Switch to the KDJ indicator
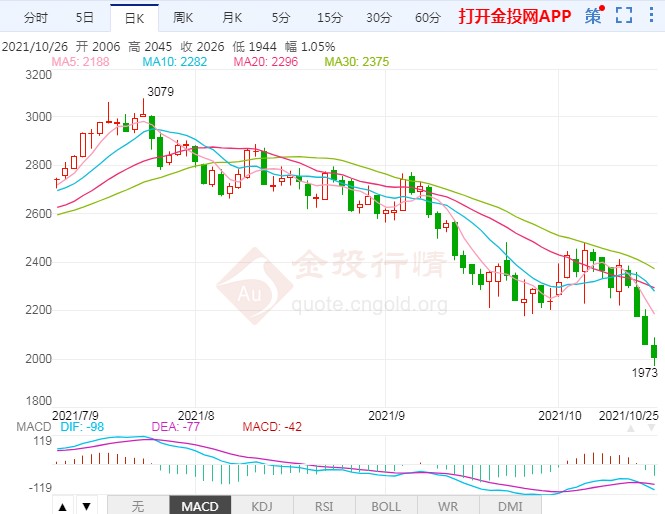The width and height of the screenshot is (665, 514). [262, 506]
